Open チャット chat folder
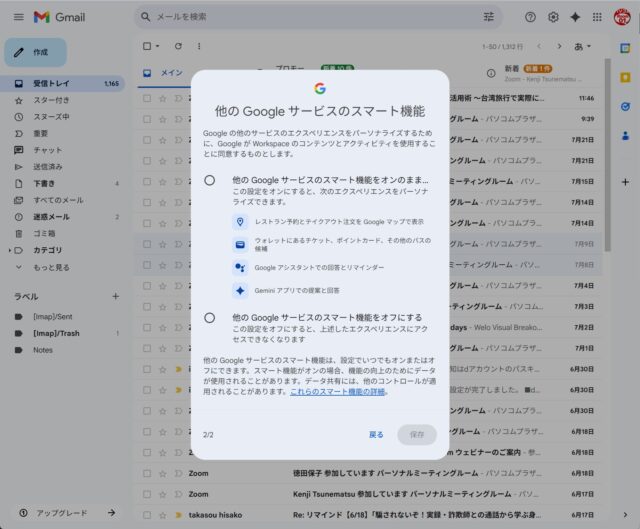 coord(62,150)
